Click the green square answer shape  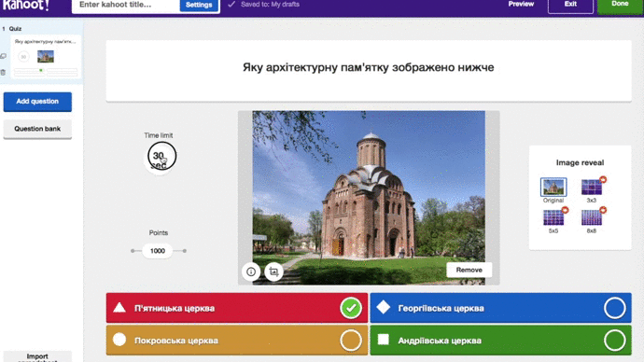384,340
